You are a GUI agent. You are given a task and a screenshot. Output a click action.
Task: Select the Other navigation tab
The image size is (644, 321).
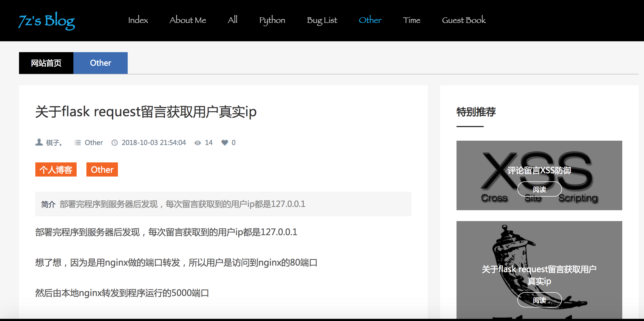pyautogui.click(x=369, y=20)
